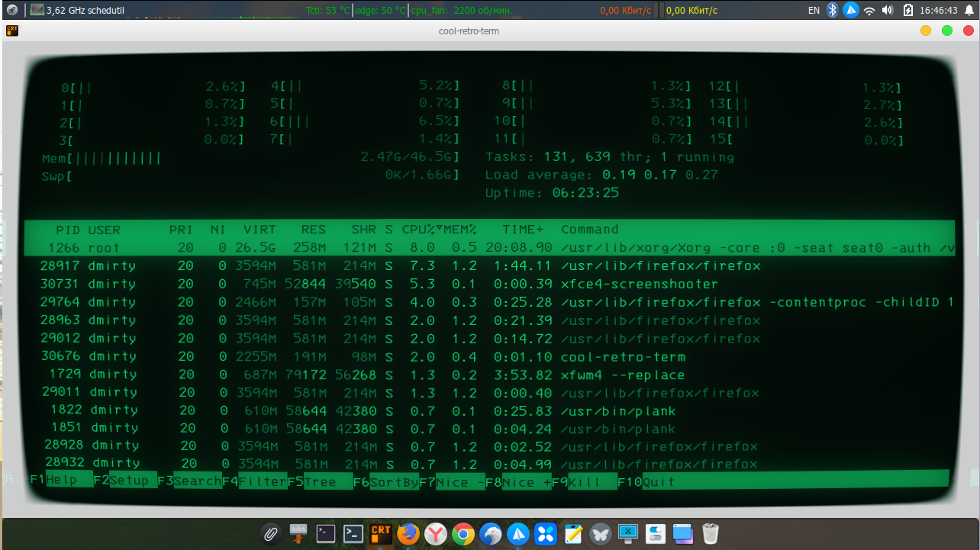Click the blue paper-plane tray icon

851,10
